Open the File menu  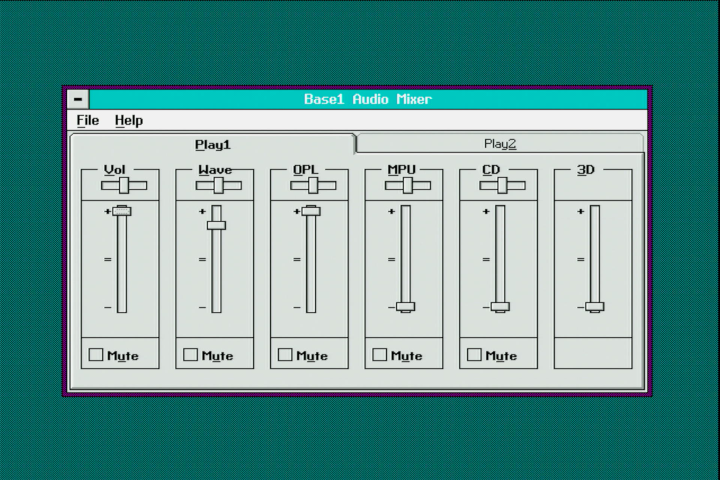click(x=88, y=121)
